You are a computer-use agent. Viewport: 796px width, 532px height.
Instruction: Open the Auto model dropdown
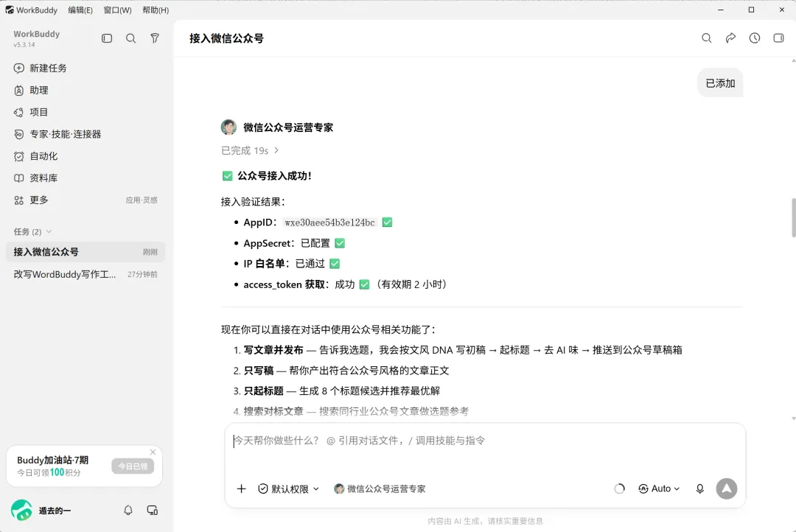click(659, 489)
